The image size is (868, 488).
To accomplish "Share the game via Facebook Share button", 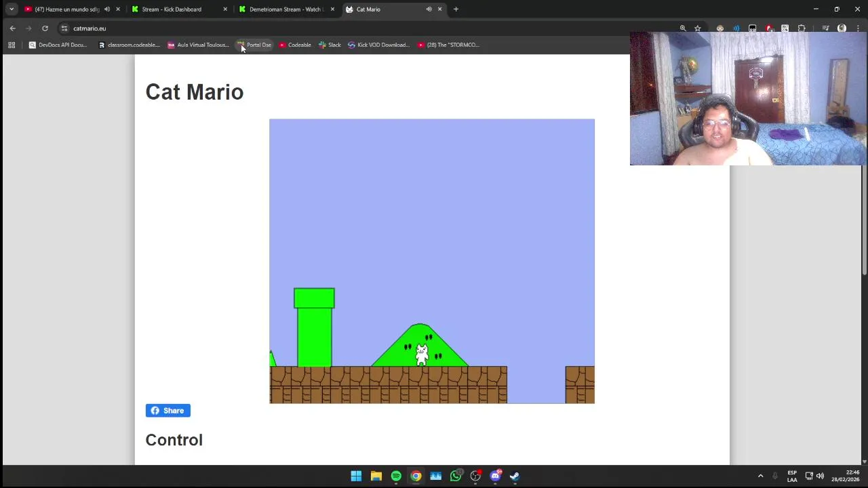I will click(x=167, y=411).
